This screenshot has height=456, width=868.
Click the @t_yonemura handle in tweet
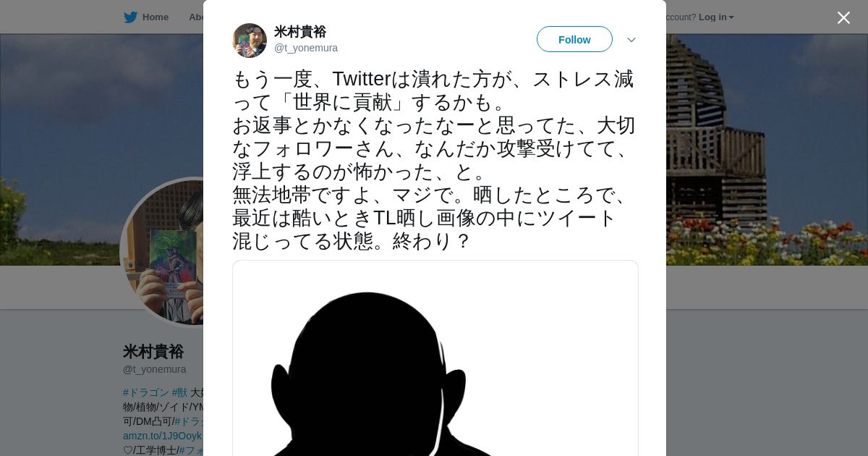[x=306, y=48]
